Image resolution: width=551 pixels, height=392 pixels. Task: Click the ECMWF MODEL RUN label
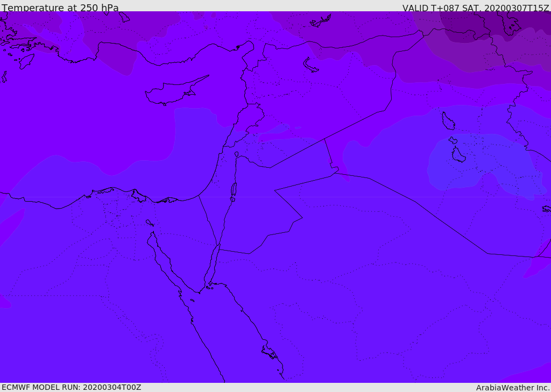pyautogui.click(x=71, y=387)
